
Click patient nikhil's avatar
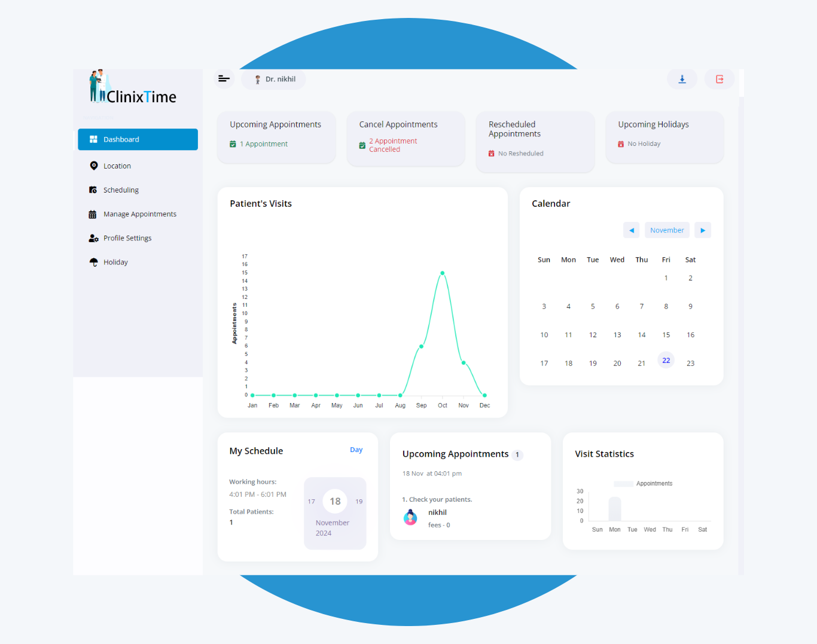[x=410, y=517]
